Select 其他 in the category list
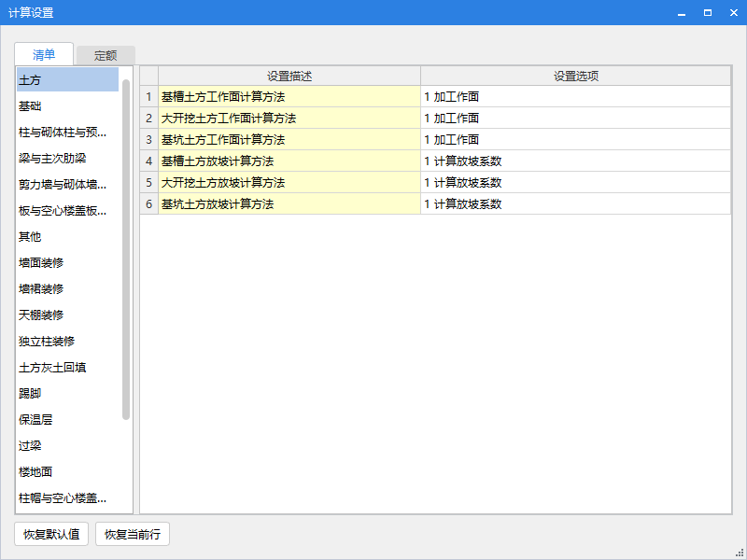 (x=67, y=237)
